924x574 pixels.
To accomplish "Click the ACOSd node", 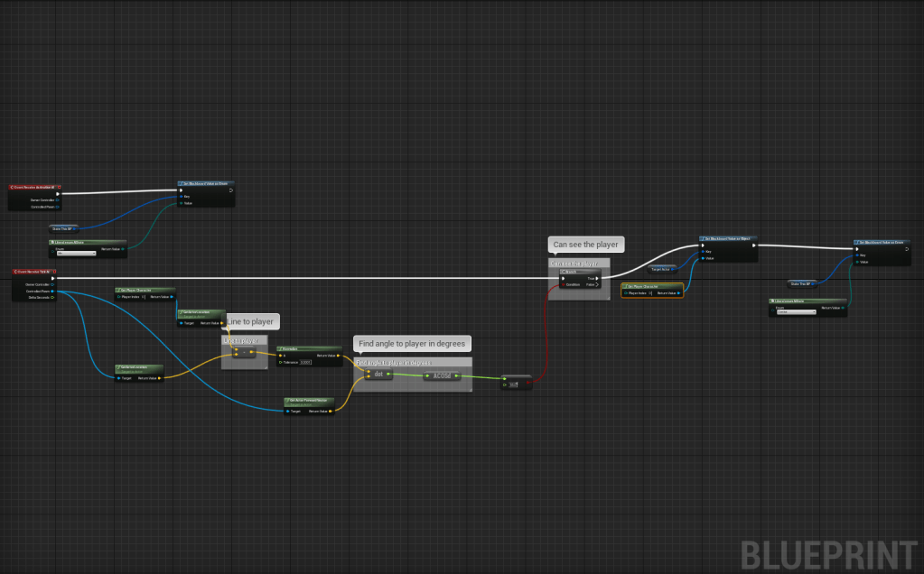I will point(442,375).
